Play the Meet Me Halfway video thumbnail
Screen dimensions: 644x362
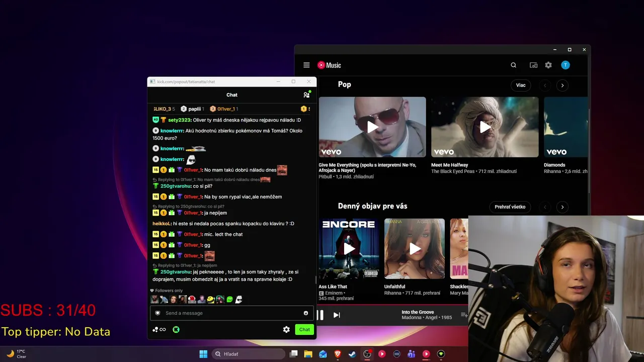(485, 127)
